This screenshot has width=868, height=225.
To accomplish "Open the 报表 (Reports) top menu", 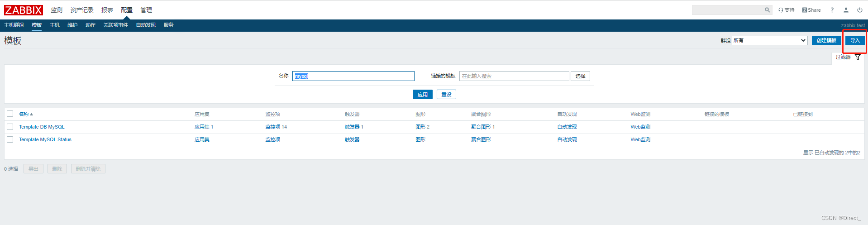I will point(107,10).
